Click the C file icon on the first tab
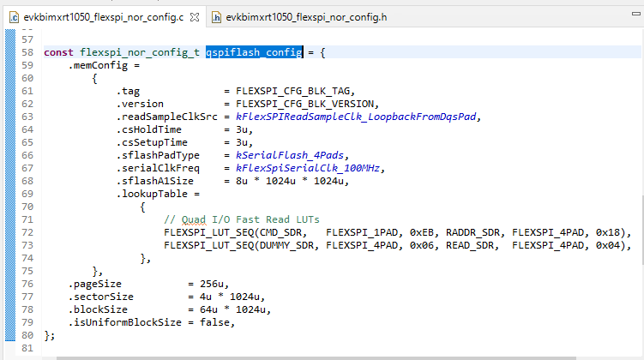644x360 pixels. pyautogui.click(x=15, y=16)
